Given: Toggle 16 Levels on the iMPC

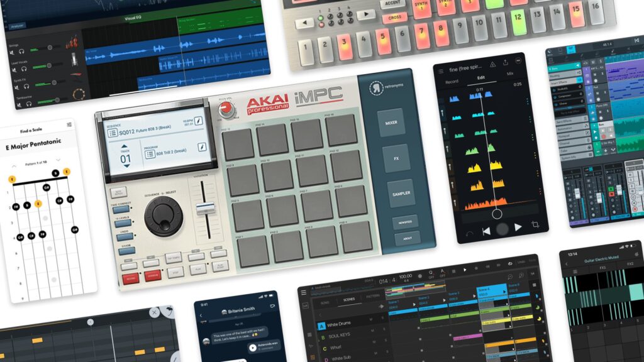Looking at the screenshot, I should tap(123, 223).
